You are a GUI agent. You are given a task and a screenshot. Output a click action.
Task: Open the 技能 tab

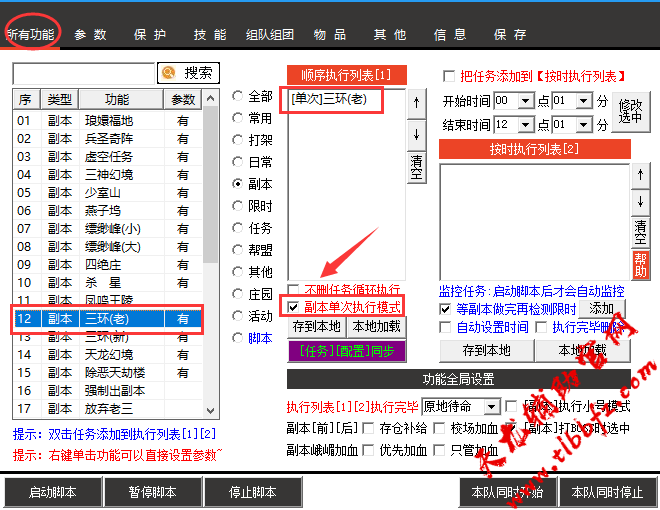210,35
